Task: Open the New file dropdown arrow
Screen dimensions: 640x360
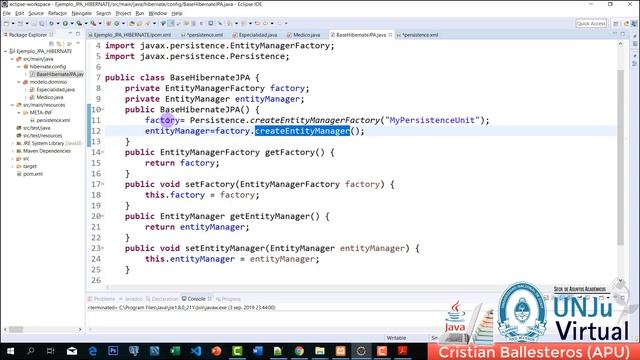Action: click(13, 23)
